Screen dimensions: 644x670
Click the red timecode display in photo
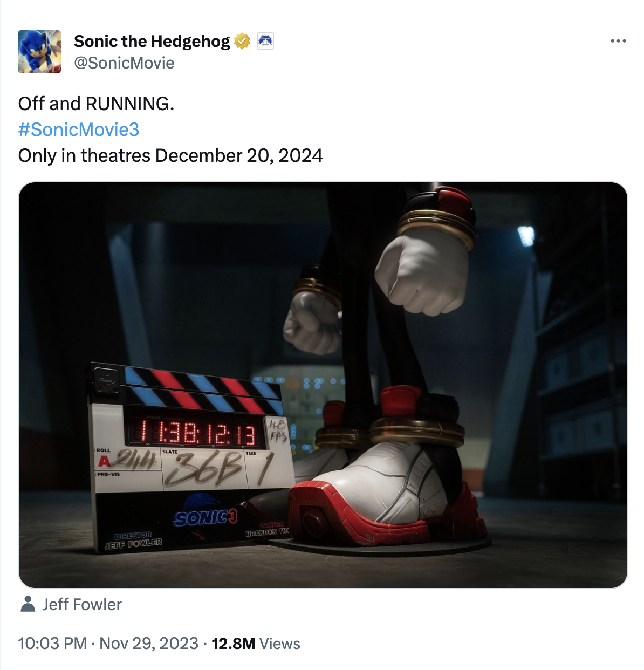pyautogui.click(x=192, y=433)
